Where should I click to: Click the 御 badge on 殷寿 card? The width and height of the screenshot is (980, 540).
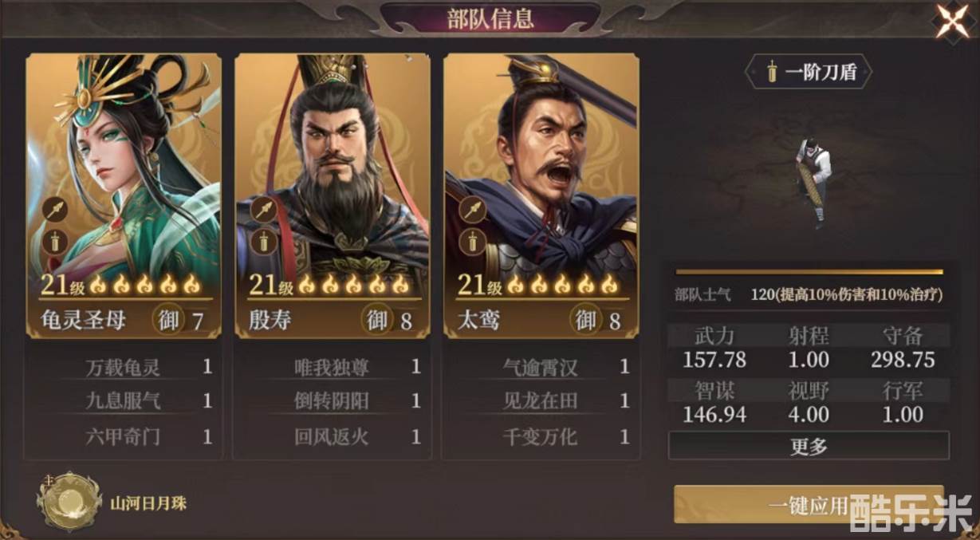click(x=376, y=320)
